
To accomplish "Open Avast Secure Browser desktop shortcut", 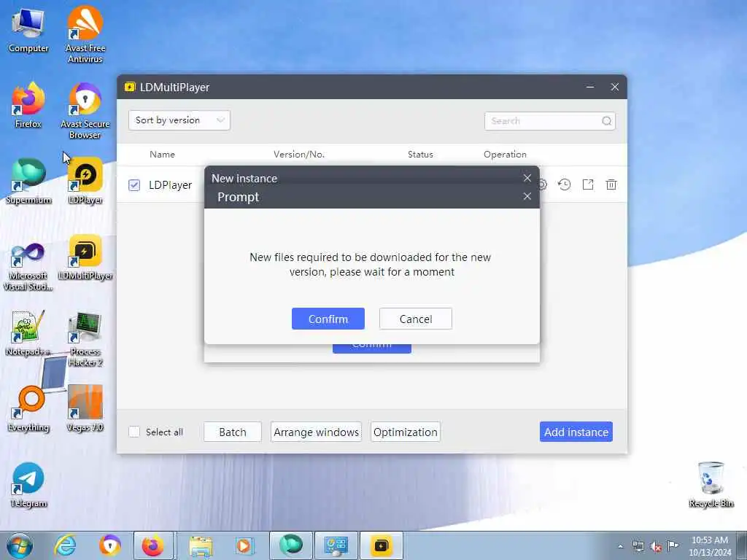I will pos(85,111).
